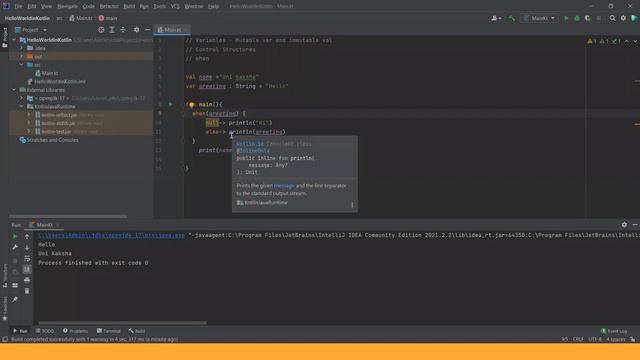640x360 pixels.
Task: Open Project panel options gear
Action: tap(136, 30)
